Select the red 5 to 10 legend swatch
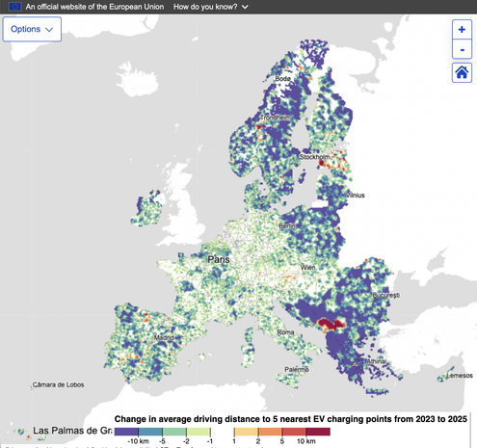The width and height of the screenshot is (477, 448). 294,432
